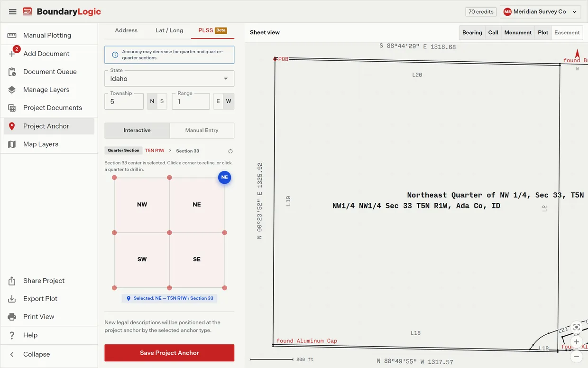Open Map Layers map icon
This screenshot has height=368, width=588.
click(12, 144)
